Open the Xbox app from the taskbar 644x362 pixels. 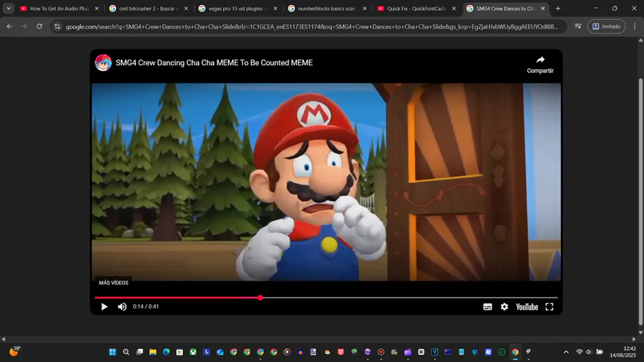(x=193, y=352)
